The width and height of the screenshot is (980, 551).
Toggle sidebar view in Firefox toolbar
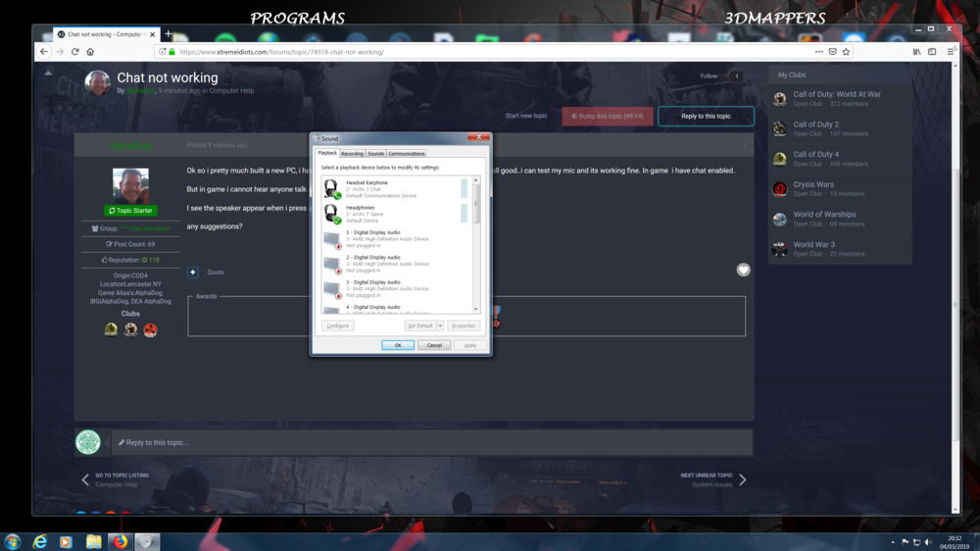(x=932, y=52)
